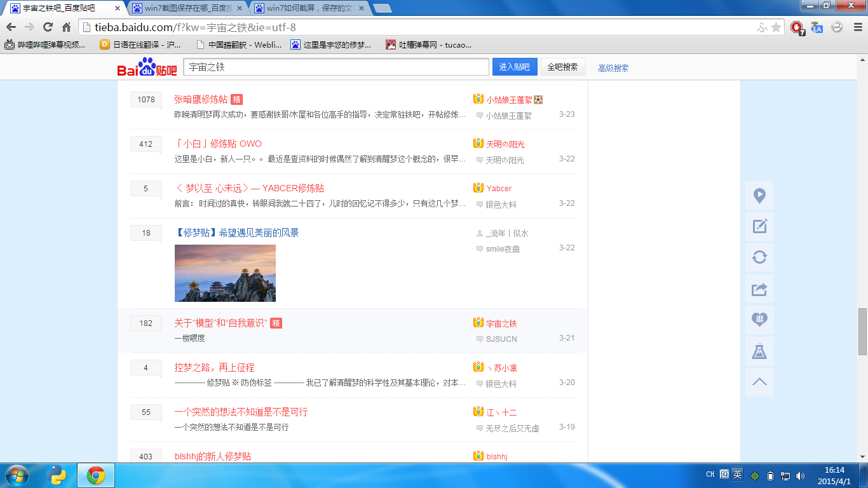Click the browser back arrow
868x488 pixels.
click(11, 27)
